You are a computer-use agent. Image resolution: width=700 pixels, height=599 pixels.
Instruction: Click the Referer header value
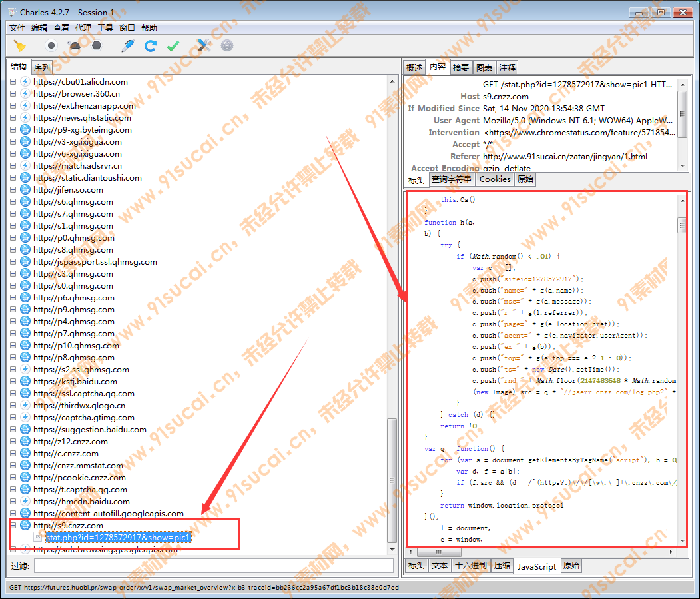tap(565, 157)
